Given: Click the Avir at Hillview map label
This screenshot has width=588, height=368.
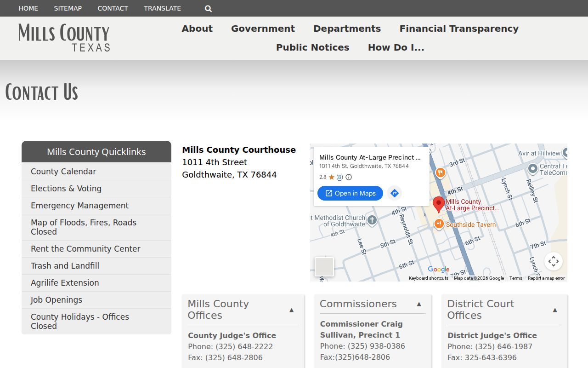Looking at the screenshot, I should [539, 153].
